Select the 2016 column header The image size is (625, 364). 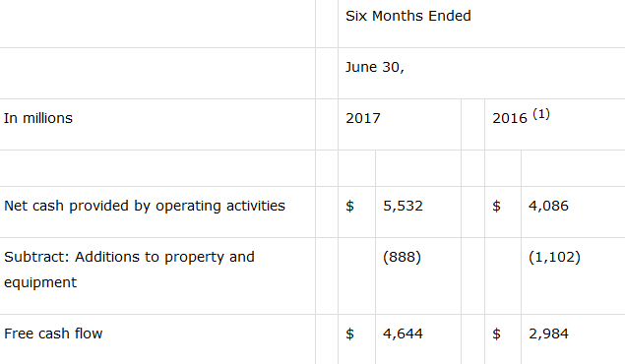510,118
